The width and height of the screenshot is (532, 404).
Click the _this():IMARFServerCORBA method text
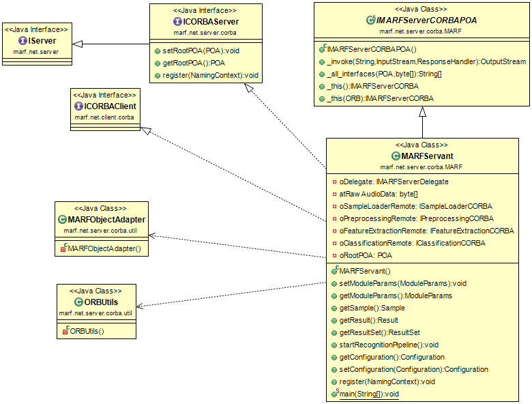[373, 86]
